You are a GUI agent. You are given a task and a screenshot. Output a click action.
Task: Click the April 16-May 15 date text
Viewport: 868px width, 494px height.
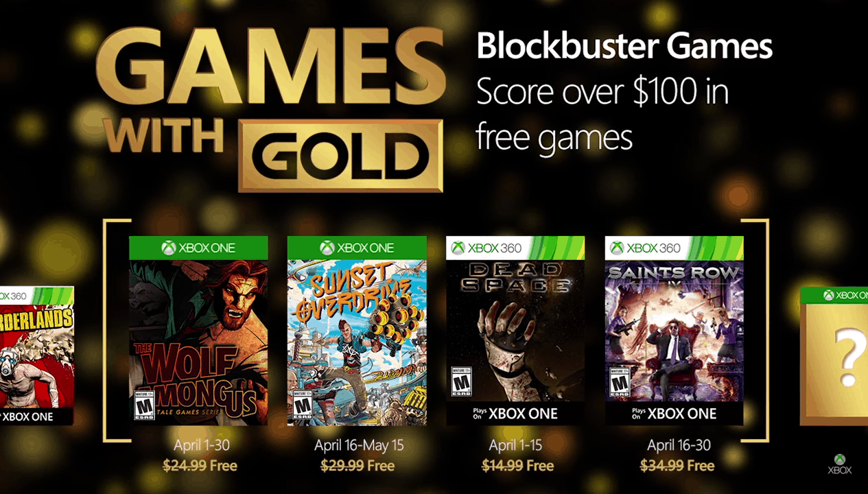359,445
